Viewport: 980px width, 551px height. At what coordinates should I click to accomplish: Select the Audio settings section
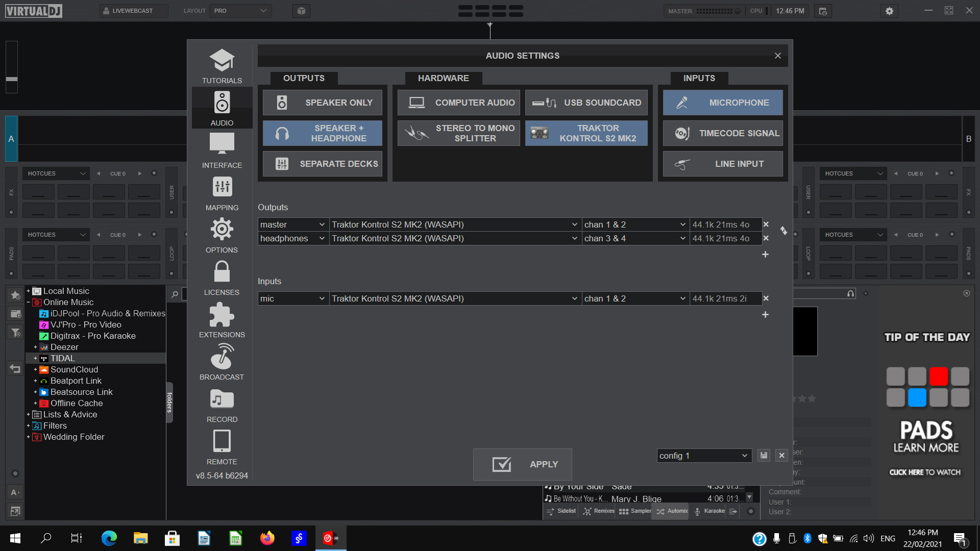pyautogui.click(x=222, y=108)
